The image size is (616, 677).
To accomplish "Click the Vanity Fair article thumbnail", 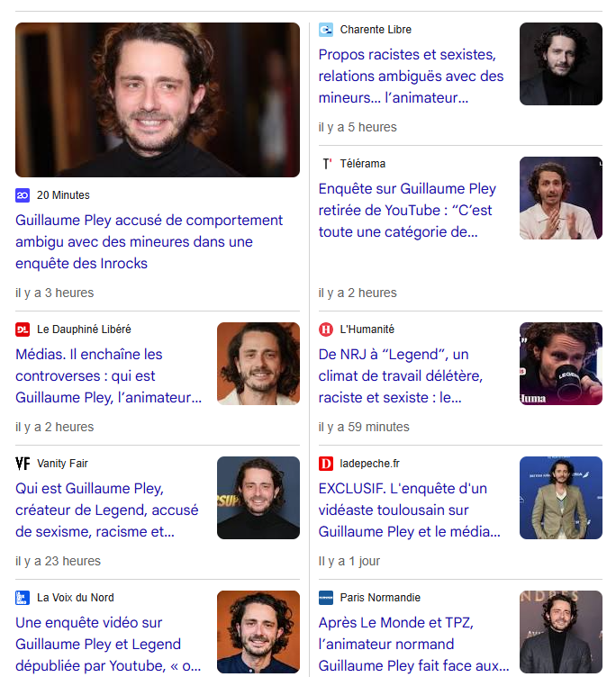I will [258, 498].
